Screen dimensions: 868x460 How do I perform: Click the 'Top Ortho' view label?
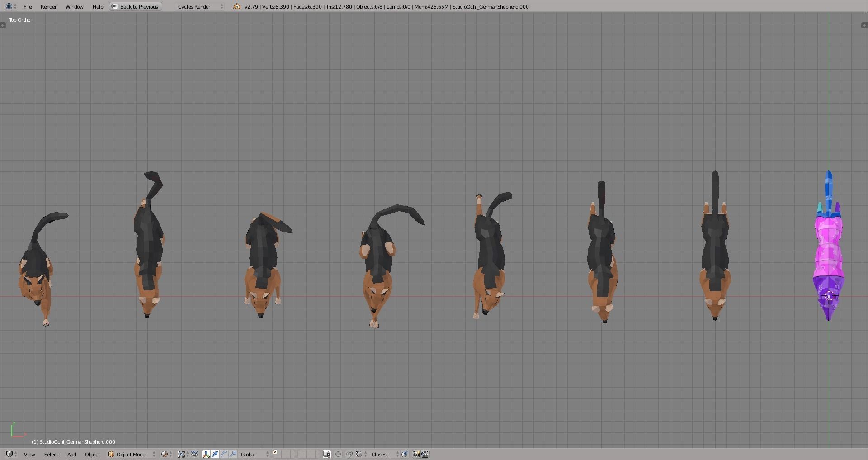[20, 20]
